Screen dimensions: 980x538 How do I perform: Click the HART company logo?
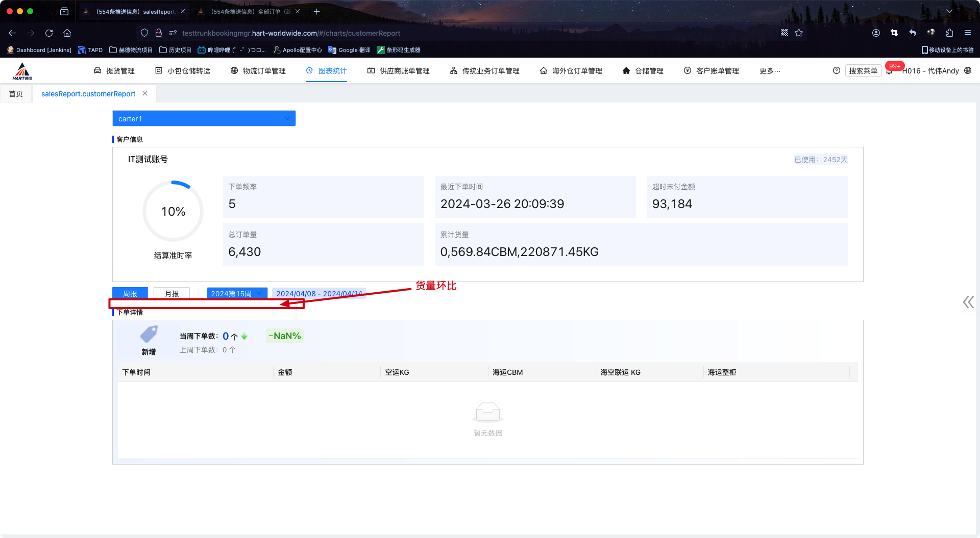[22, 71]
